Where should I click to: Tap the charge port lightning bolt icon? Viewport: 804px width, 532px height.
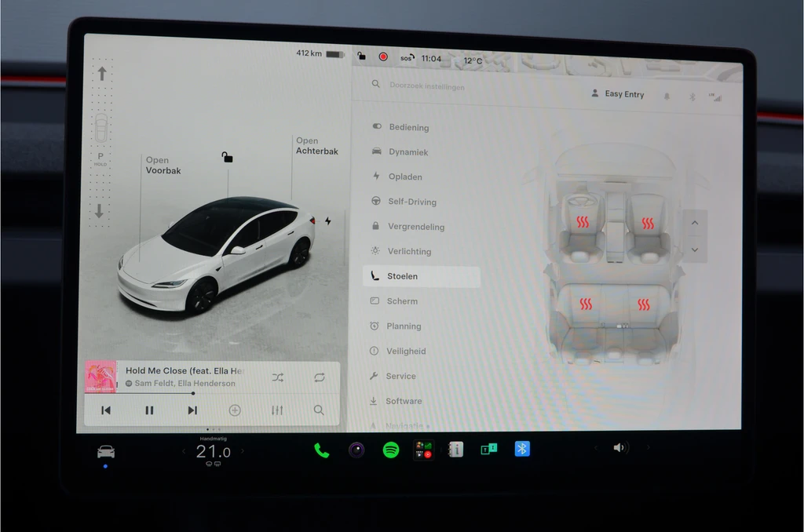coord(328,221)
